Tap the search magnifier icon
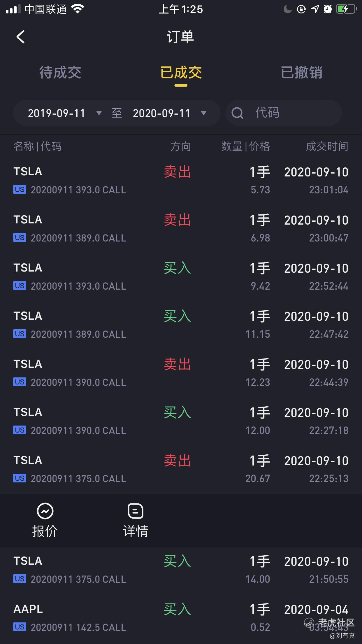 point(237,113)
